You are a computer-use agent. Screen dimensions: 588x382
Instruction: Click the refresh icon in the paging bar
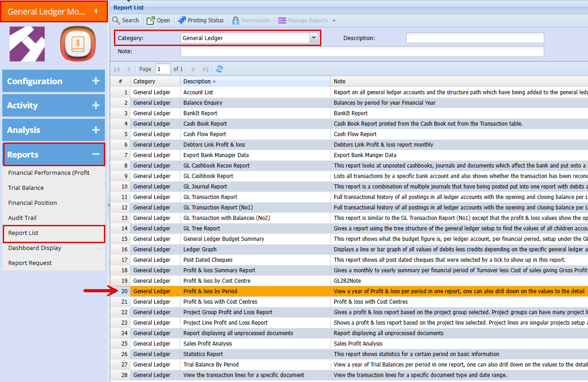219,69
